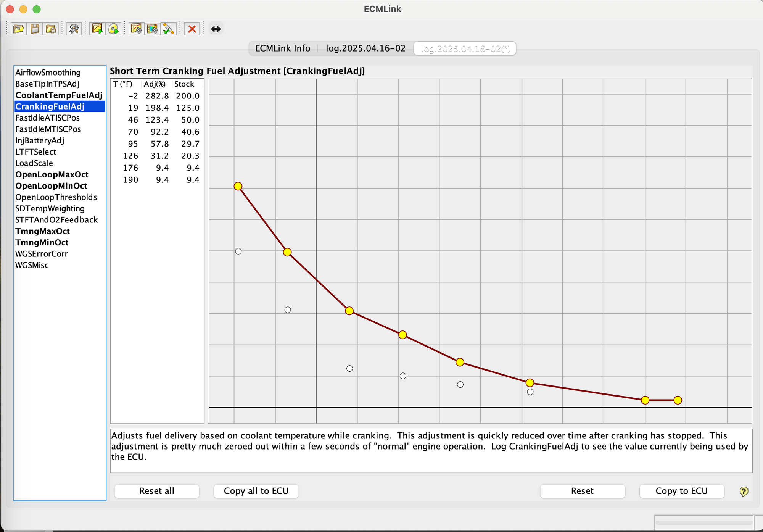Select the yellow graph point for 19°F
This screenshot has height=532, width=763.
click(287, 252)
